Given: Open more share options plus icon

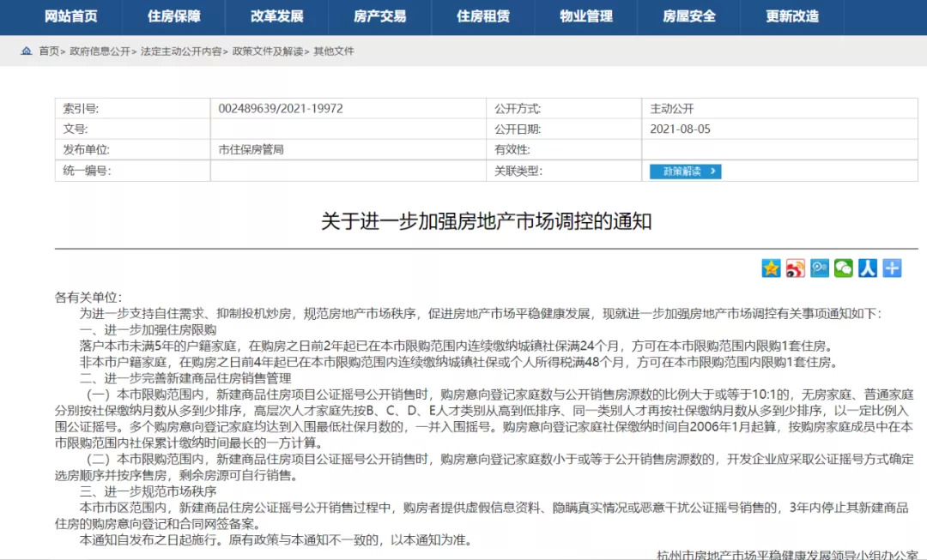Looking at the screenshot, I should click(x=893, y=268).
